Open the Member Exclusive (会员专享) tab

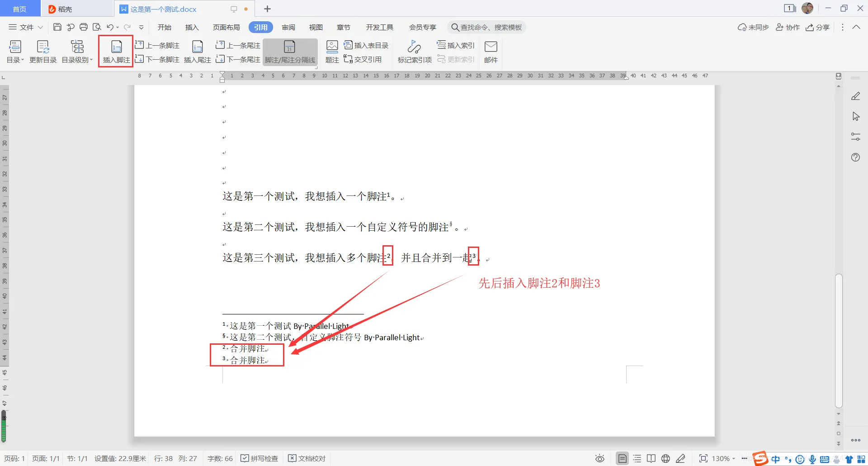point(423,27)
